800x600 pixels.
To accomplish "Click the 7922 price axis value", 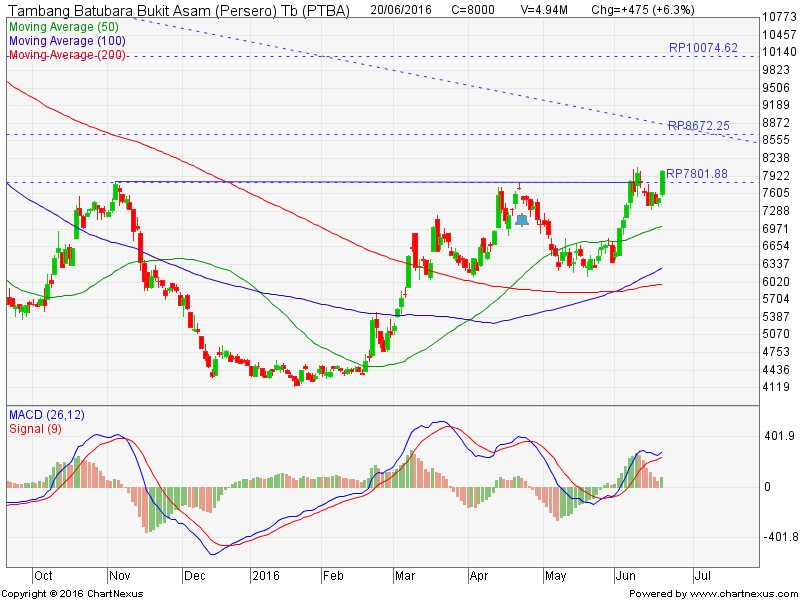I will click(x=776, y=176).
